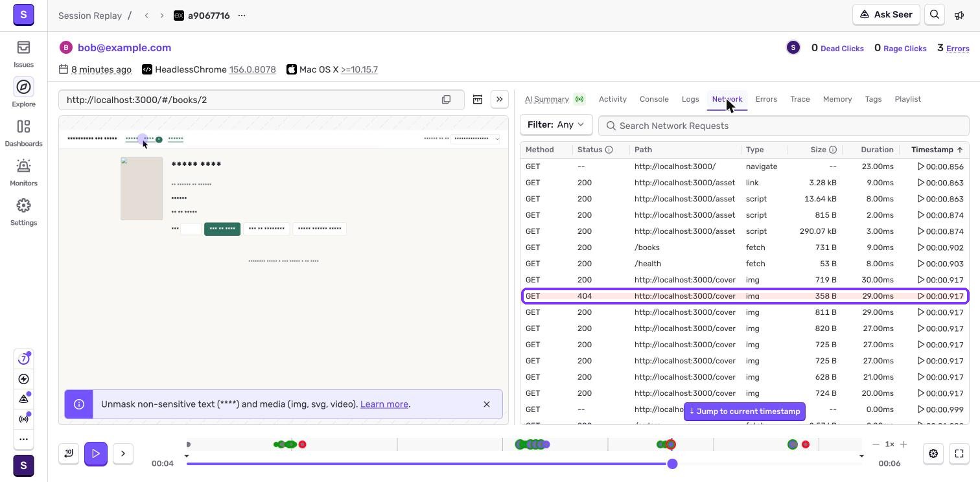Go to previous replay chevron
Screen dimensions: 980x482
click(146, 16)
